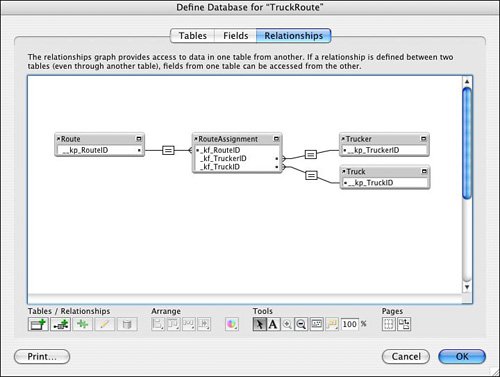
Task: Click the Trucker table title bar
Action: coord(384,139)
